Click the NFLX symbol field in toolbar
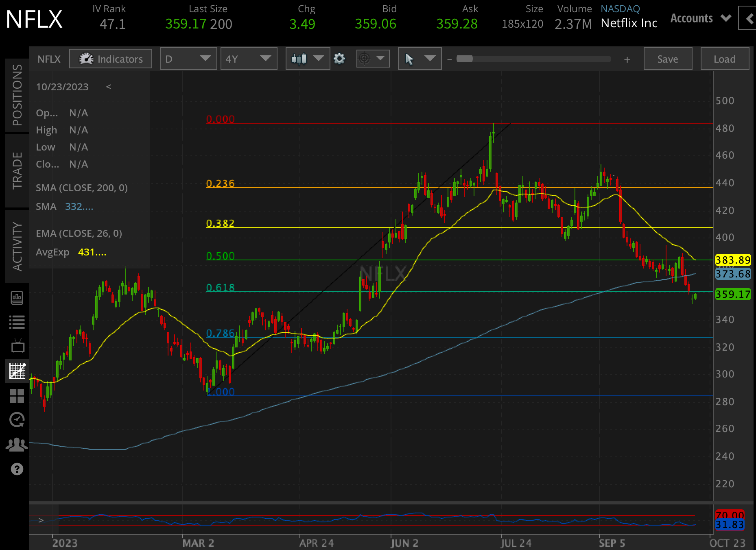Viewport: 756px width, 550px height. (x=49, y=59)
